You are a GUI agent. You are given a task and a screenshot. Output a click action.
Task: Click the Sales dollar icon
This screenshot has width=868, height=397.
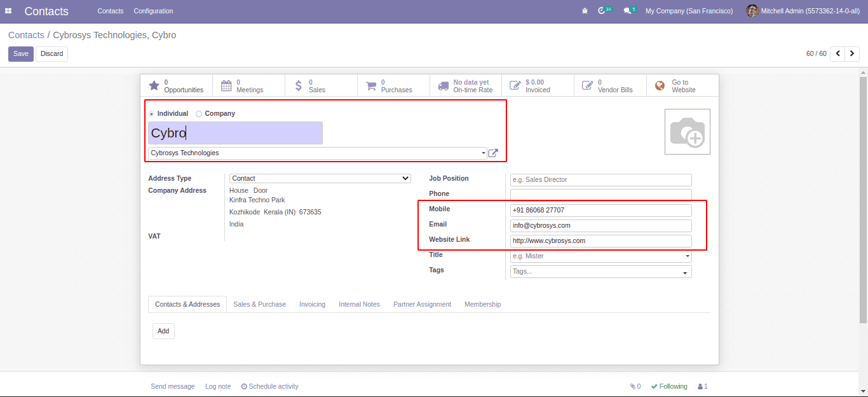(299, 86)
